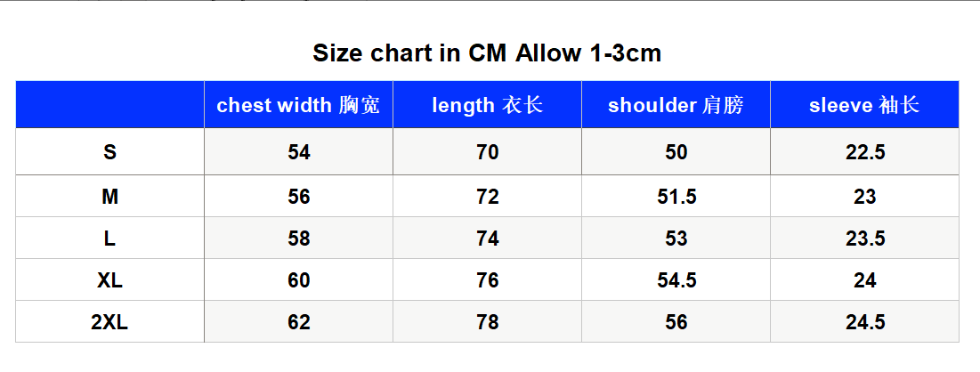The image size is (980, 372).
Task: Click length value 78 in 2XL row
Action: pyautogui.click(x=488, y=322)
